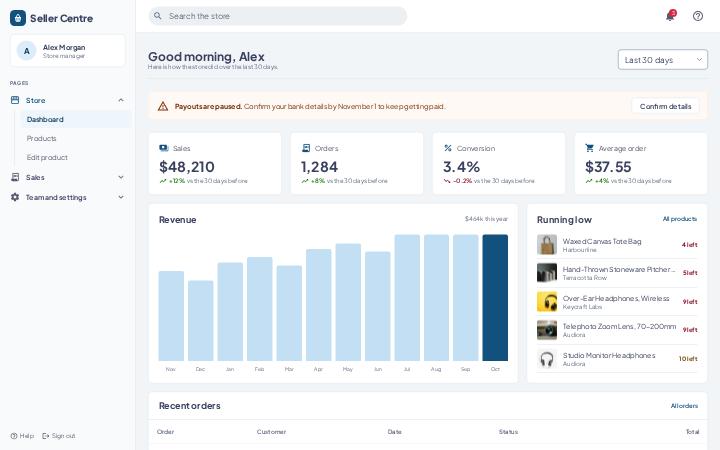Click the Average order cart icon
This screenshot has height=450, width=720.
[589, 148]
